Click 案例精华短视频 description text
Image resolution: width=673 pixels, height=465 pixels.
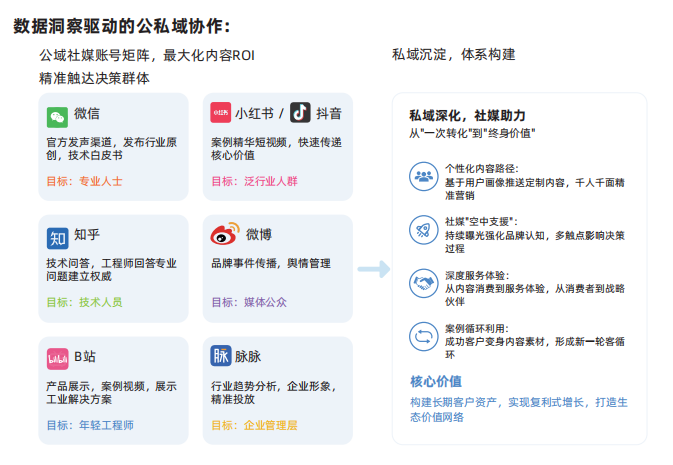[276, 149]
